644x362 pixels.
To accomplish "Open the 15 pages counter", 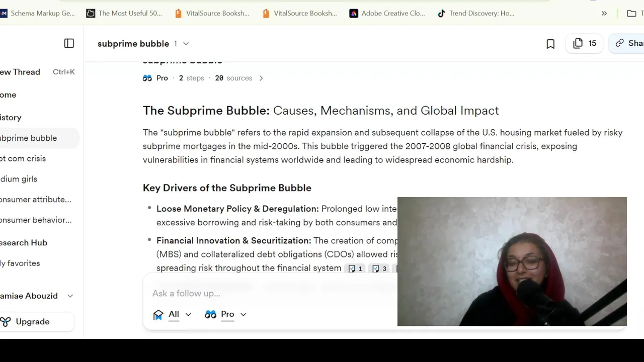I will pyautogui.click(x=585, y=43).
